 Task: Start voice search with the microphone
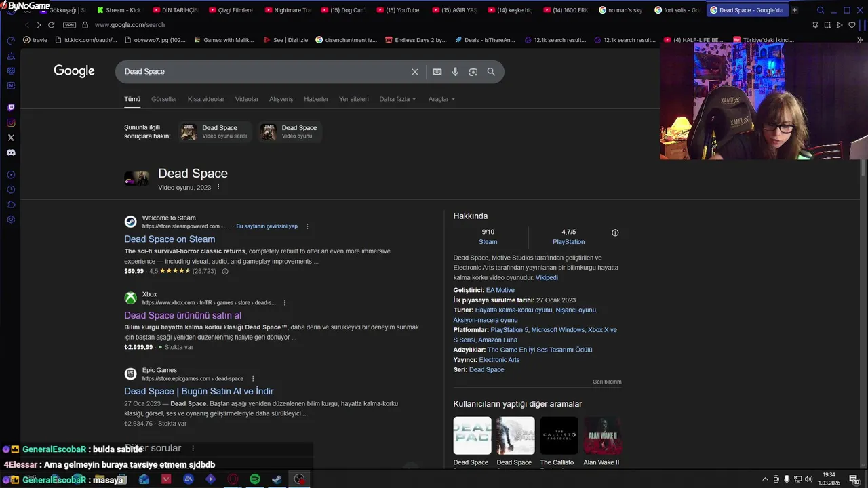point(455,72)
